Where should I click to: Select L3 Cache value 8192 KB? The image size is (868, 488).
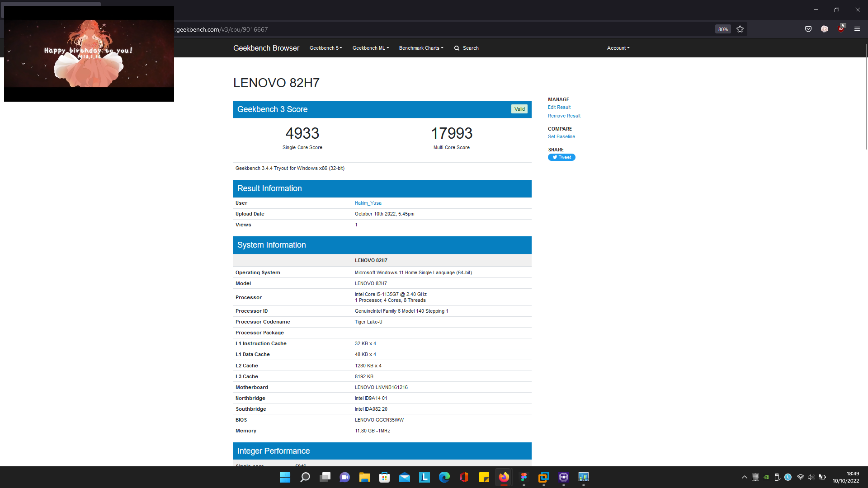[364, 377]
